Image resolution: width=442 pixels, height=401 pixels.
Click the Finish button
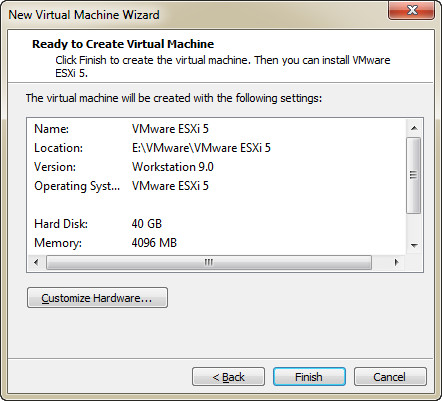(x=309, y=377)
